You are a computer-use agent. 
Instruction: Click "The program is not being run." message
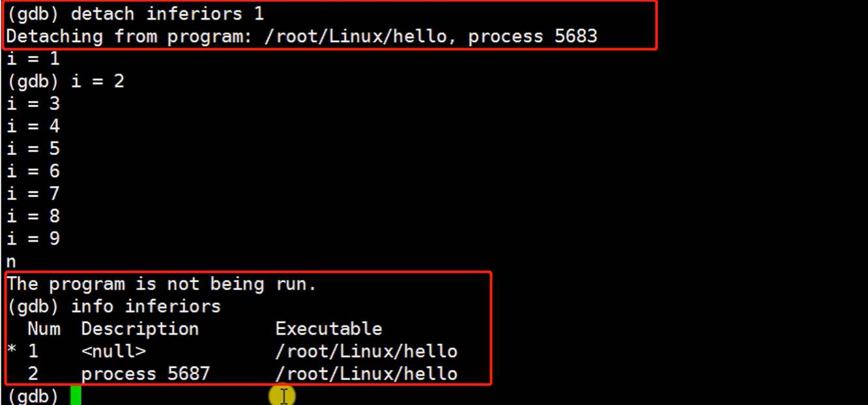tap(162, 284)
